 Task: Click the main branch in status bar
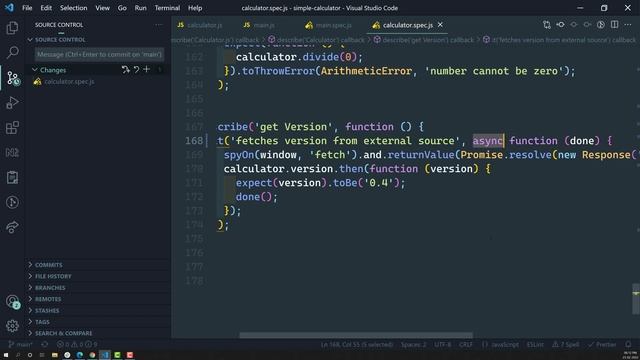click(20, 344)
